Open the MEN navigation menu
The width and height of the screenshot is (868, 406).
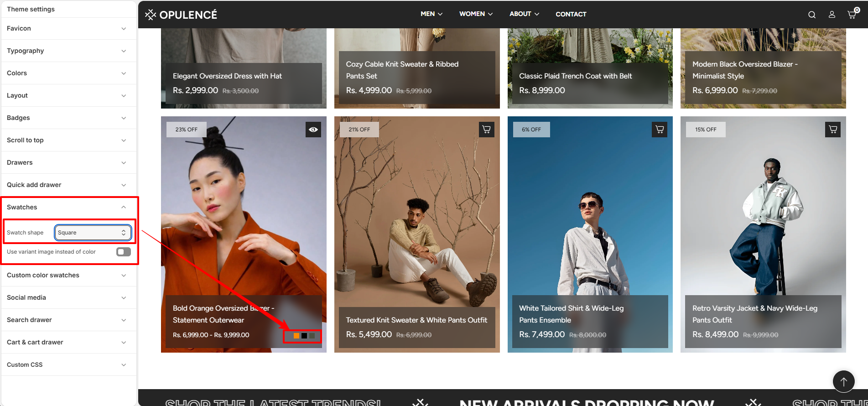coord(431,14)
